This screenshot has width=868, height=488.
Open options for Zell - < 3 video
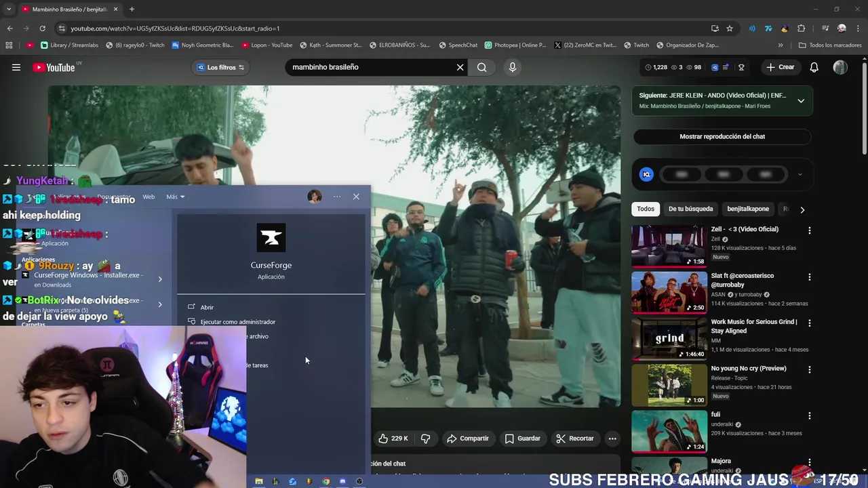pyautogui.click(x=809, y=230)
